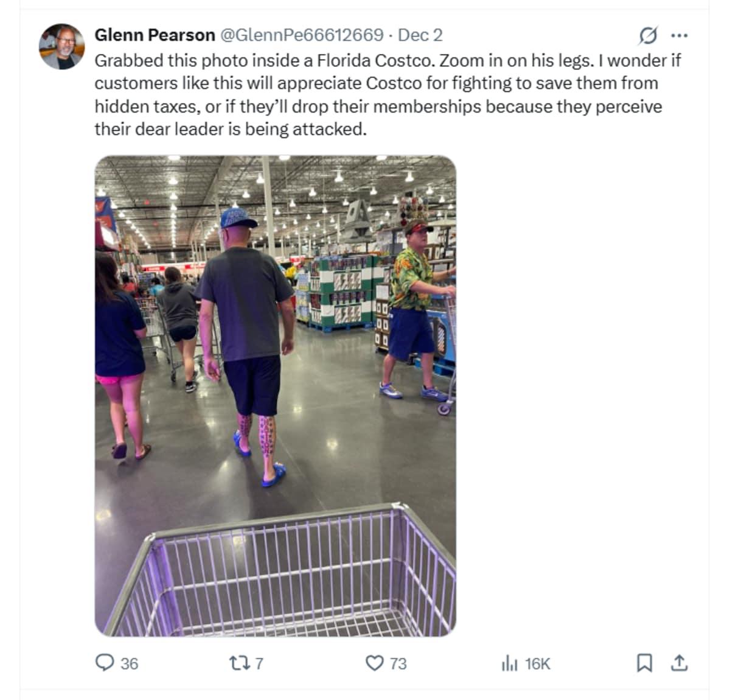Open the Glenn Pearson display name link
Viewport: 730px width, 700px height.
click(155, 35)
